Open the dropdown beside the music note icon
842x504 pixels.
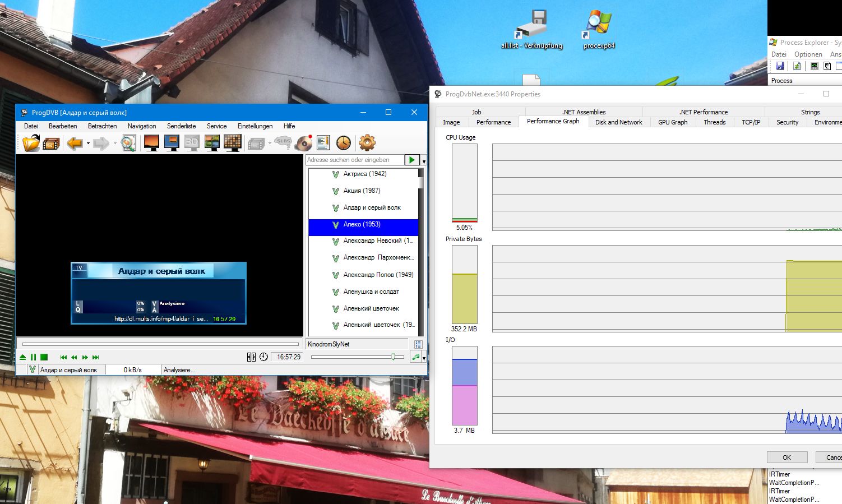tap(424, 358)
